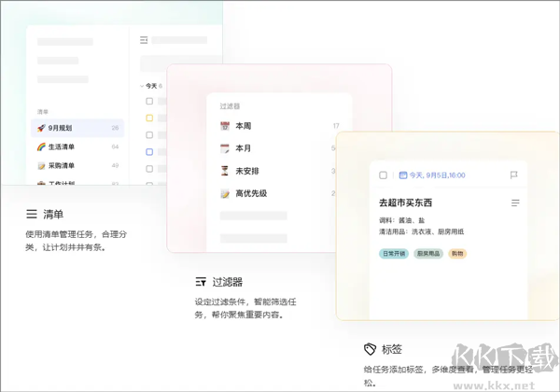Click the rainbow icon of 生活清单
The image size is (560, 392).
(x=41, y=147)
